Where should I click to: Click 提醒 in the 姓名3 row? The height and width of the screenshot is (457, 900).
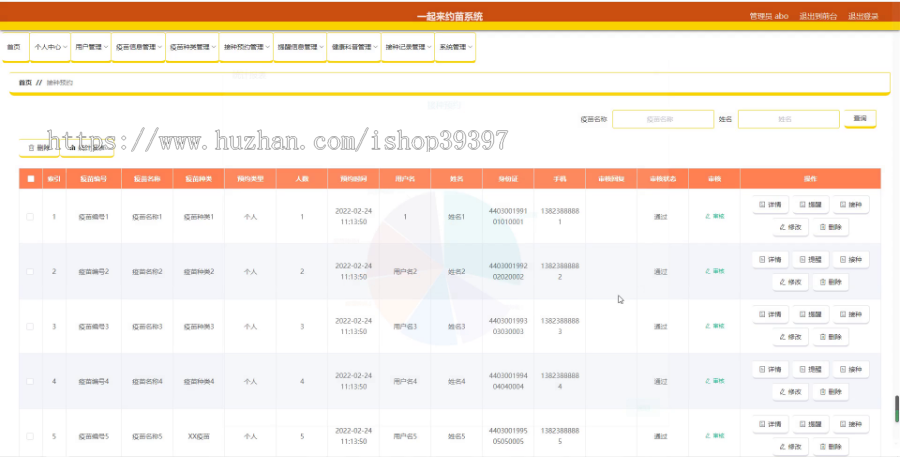[810, 315]
